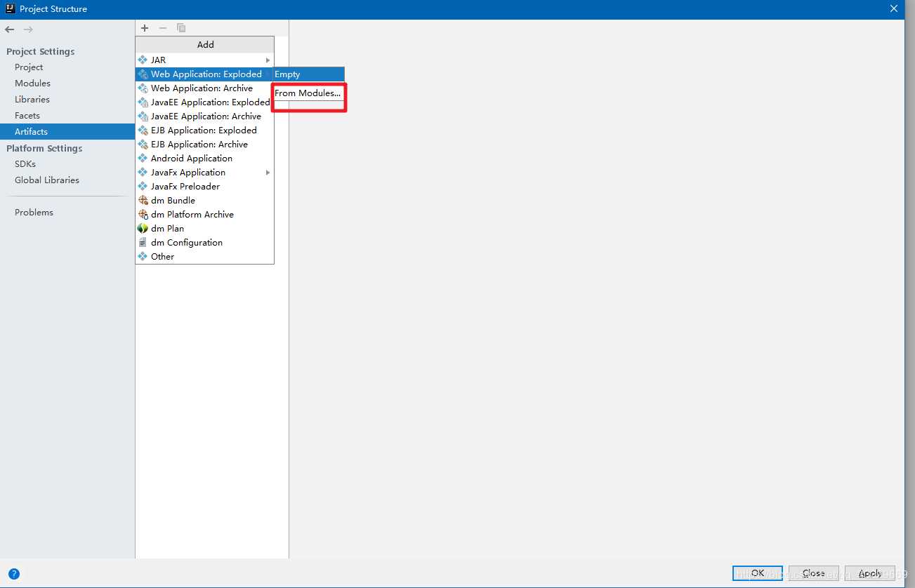Click the icon beside JAR

pyautogui.click(x=143, y=60)
